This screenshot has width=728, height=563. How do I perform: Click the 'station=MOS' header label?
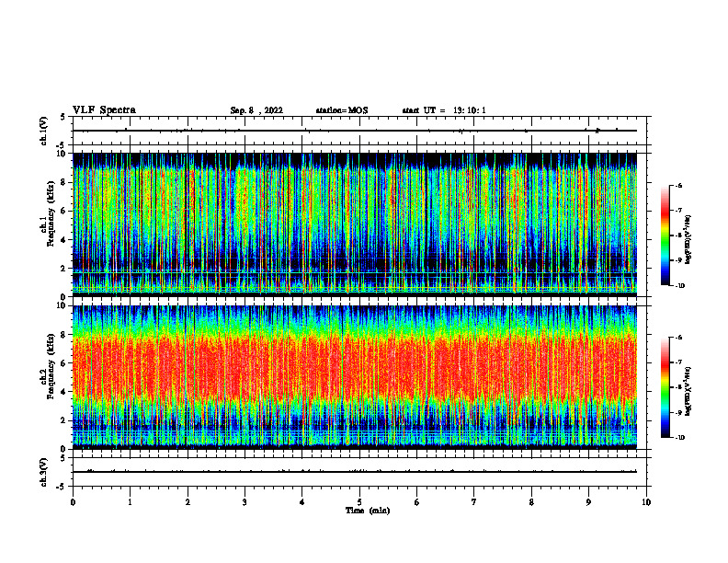[342, 110]
